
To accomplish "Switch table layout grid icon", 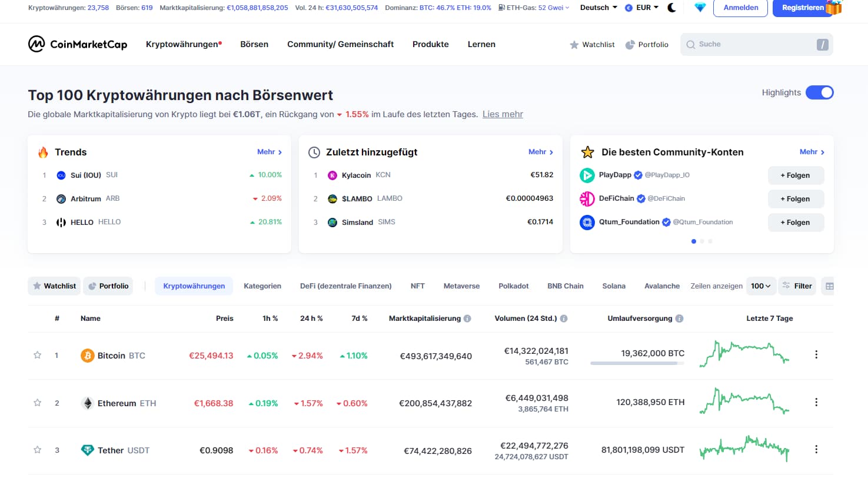I will point(829,286).
